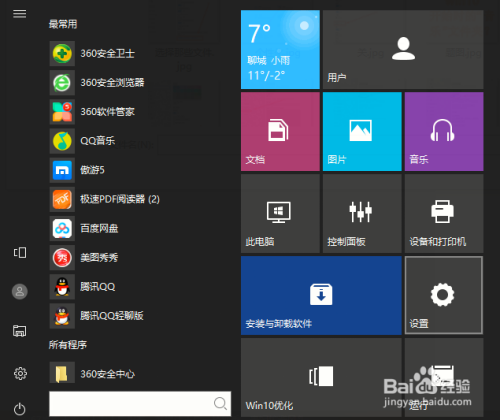Open the 控制面板 tile
This screenshot has height=420, width=500.
click(x=362, y=214)
